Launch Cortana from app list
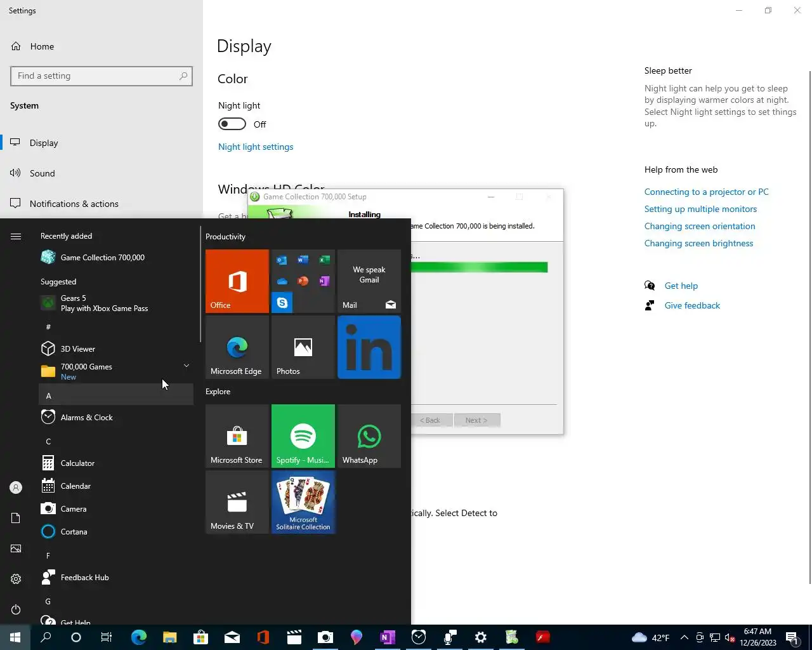 point(116,531)
